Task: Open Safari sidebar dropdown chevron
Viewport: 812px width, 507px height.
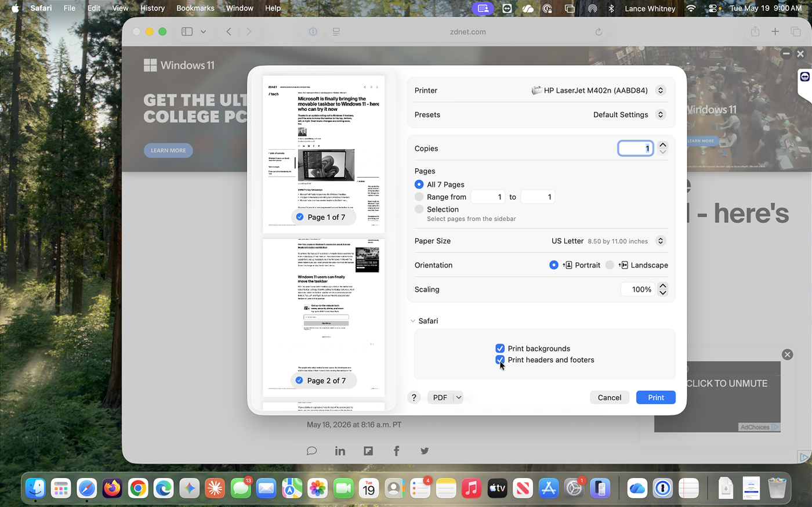Action: click(203, 32)
